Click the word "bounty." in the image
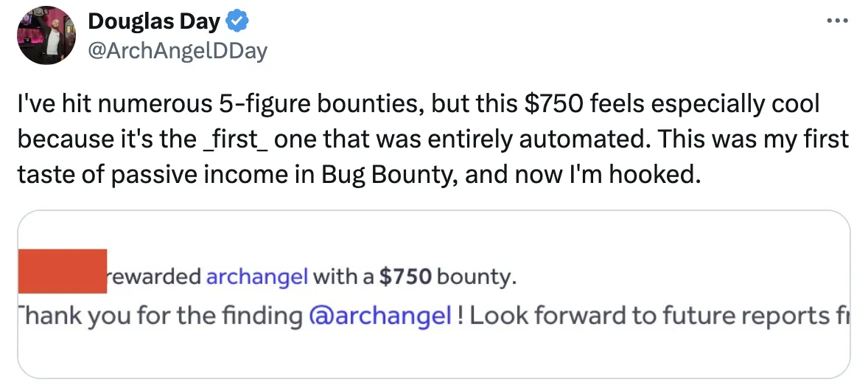This screenshot has width=868, height=391. pyautogui.click(x=477, y=277)
